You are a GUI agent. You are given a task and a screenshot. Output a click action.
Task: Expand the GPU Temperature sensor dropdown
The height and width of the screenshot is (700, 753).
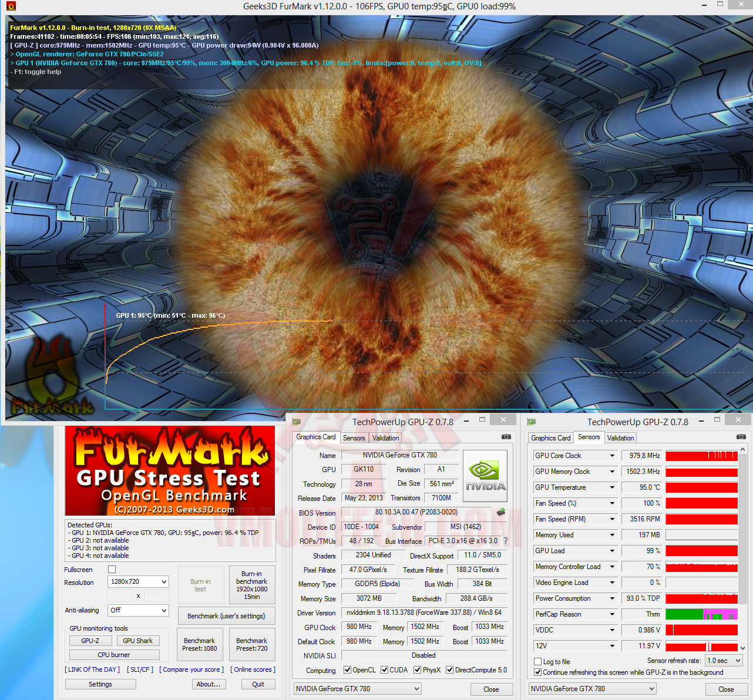pyautogui.click(x=612, y=487)
